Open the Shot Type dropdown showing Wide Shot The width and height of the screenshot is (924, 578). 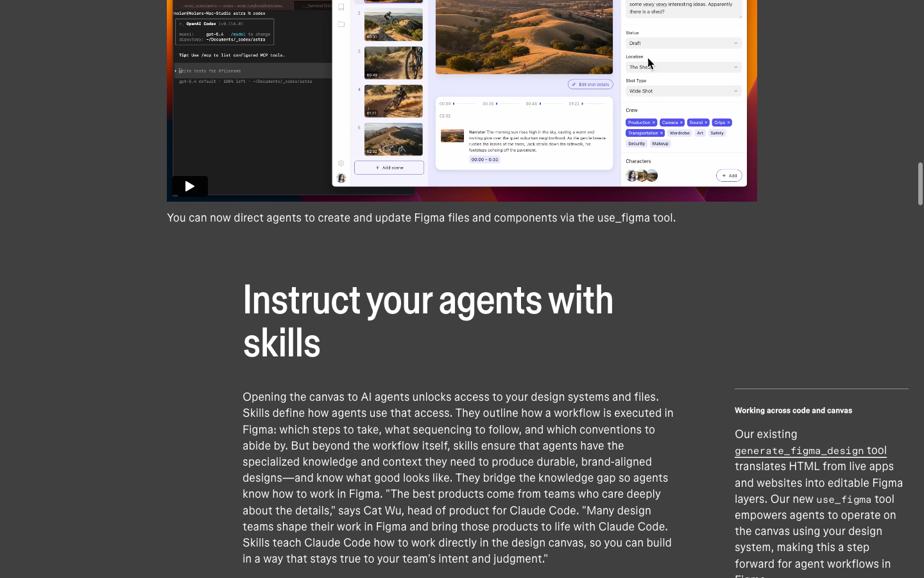(684, 91)
